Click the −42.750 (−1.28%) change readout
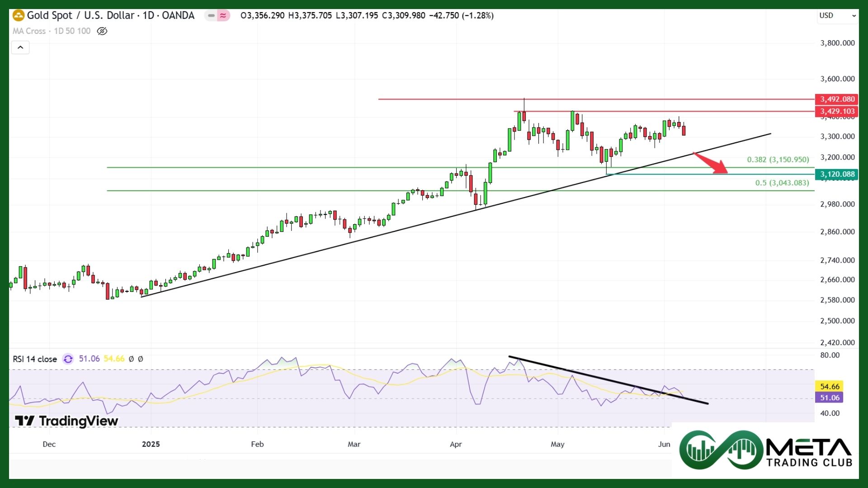Viewport: 868px width, 488px height. coord(461,15)
